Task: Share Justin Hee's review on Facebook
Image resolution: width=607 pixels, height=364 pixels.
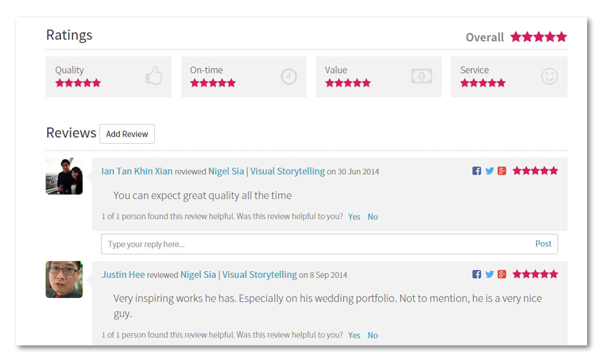Action: coord(477,274)
